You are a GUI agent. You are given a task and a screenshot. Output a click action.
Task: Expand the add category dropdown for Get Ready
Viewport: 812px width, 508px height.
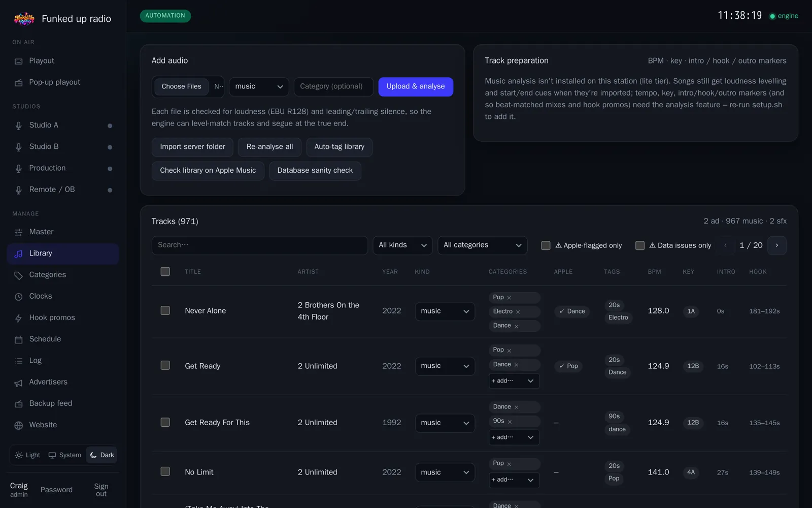coord(514,381)
